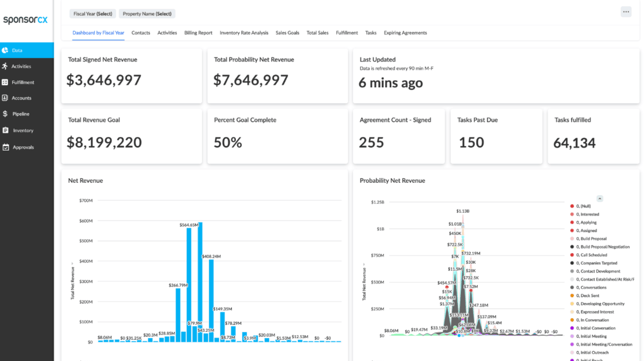644x361 pixels.
Task: Click the Total Revenue Goal value $8,199,220
Action: click(x=104, y=142)
